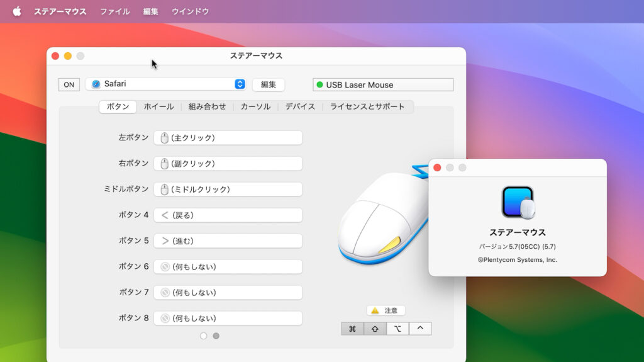Open the ミドルボタン (ミドルクリック) assignment
Screen dimensions: 644x362
[228, 189]
